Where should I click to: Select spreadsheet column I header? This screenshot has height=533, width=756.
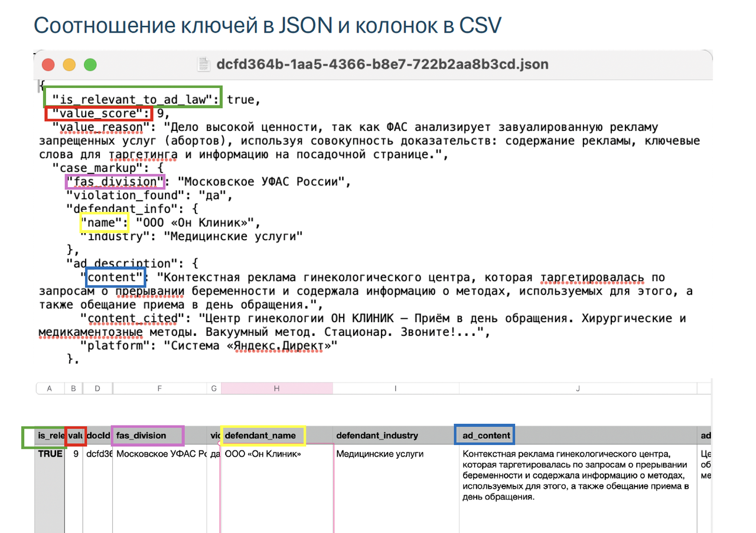click(395, 388)
